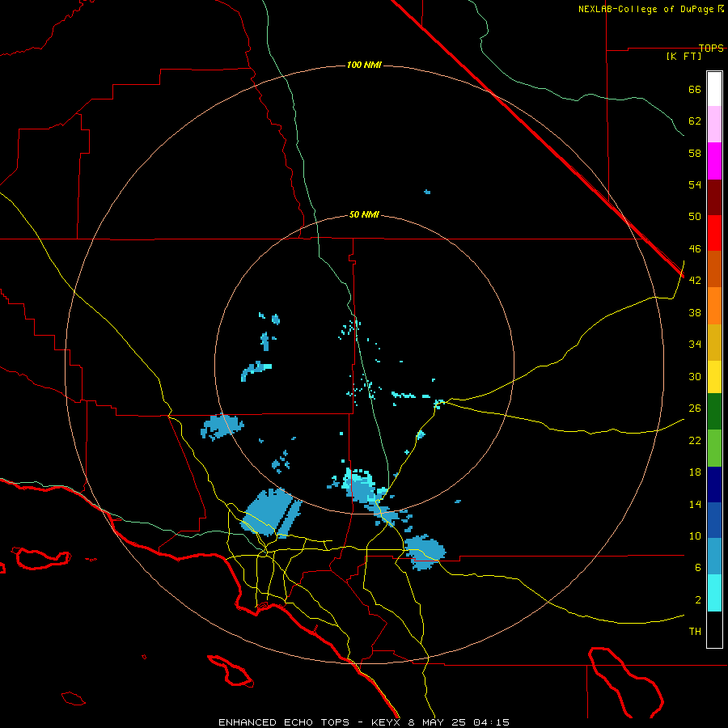Click the "04:15" time stamp
Viewport: 728px width, 728px height.
(x=491, y=722)
